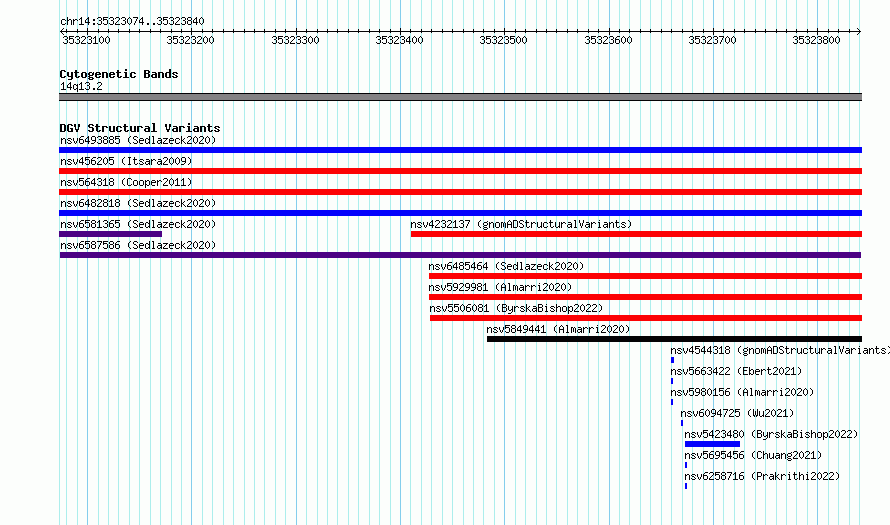Image resolution: width=890 pixels, height=525 pixels.
Task: Click ruler position 35323100
Action: click(86, 40)
